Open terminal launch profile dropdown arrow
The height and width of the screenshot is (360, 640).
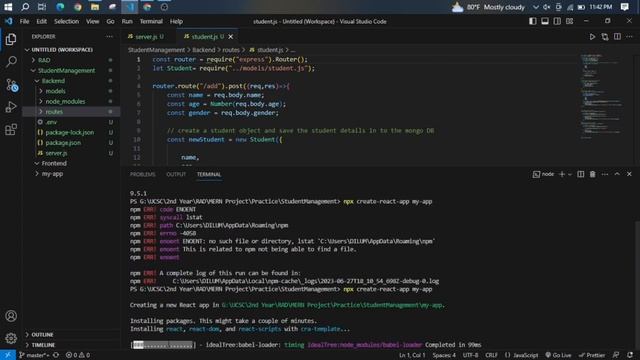[x=570, y=175]
